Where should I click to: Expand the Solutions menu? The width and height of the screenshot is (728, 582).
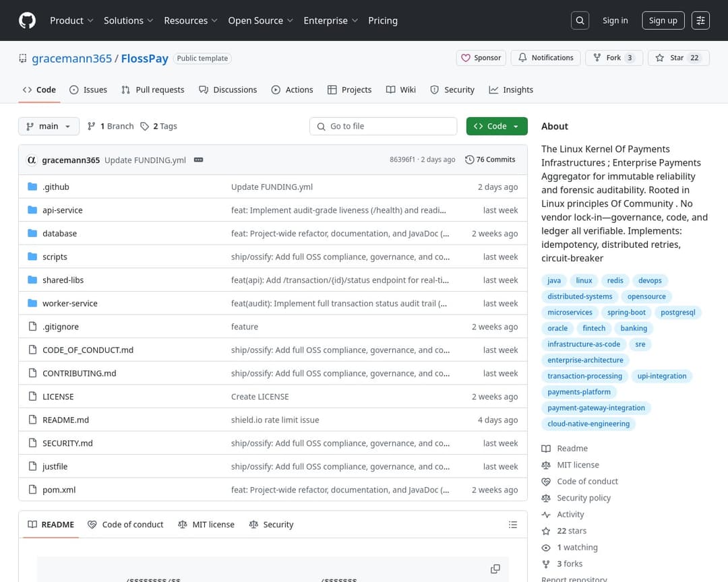point(128,20)
